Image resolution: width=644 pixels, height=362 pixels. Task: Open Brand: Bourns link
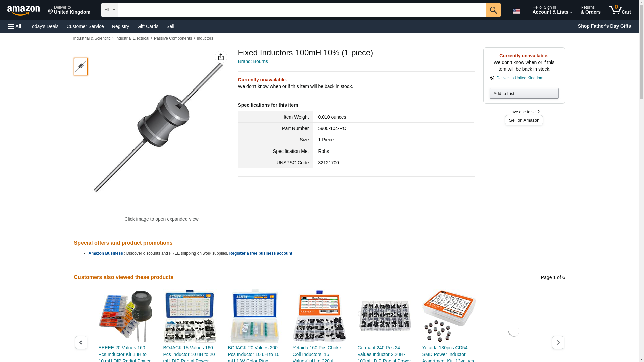coord(253,61)
